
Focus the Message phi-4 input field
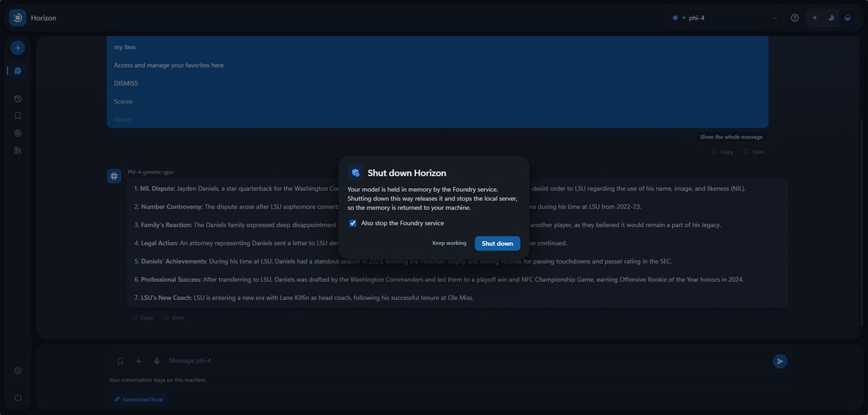pos(467,361)
